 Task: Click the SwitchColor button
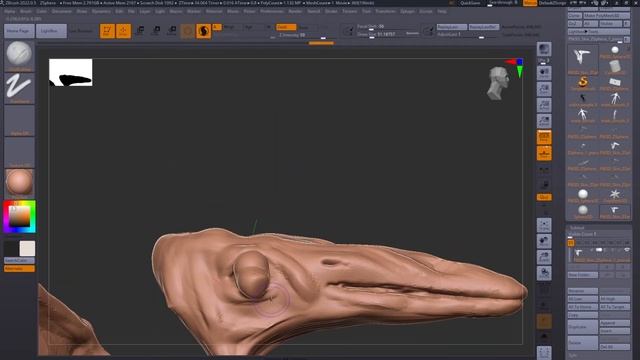(x=19, y=260)
